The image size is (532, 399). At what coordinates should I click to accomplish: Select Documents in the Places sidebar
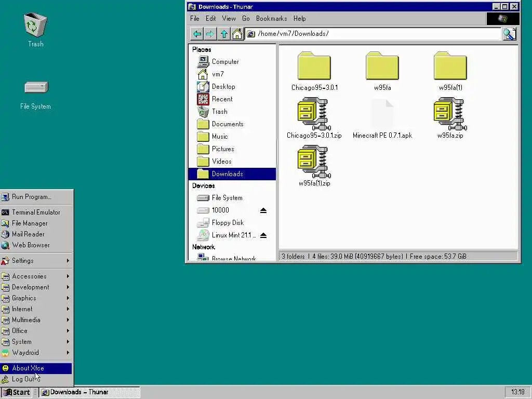pyautogui.click(x=232, y=124)
